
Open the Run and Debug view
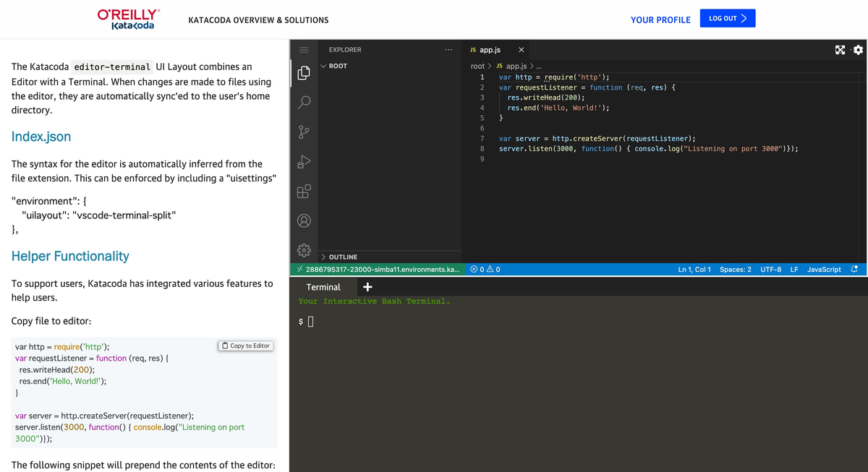pos(304,161)
